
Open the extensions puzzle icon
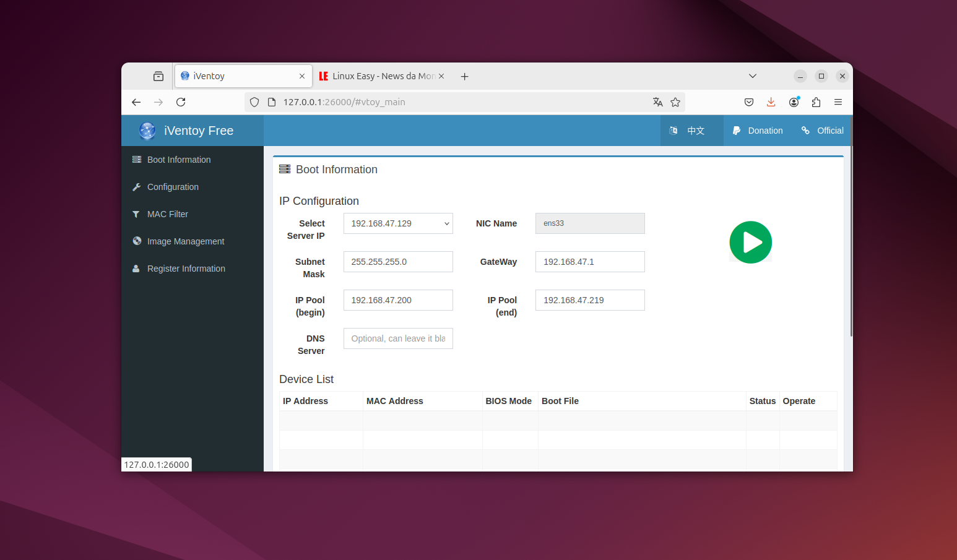[816, 102]
